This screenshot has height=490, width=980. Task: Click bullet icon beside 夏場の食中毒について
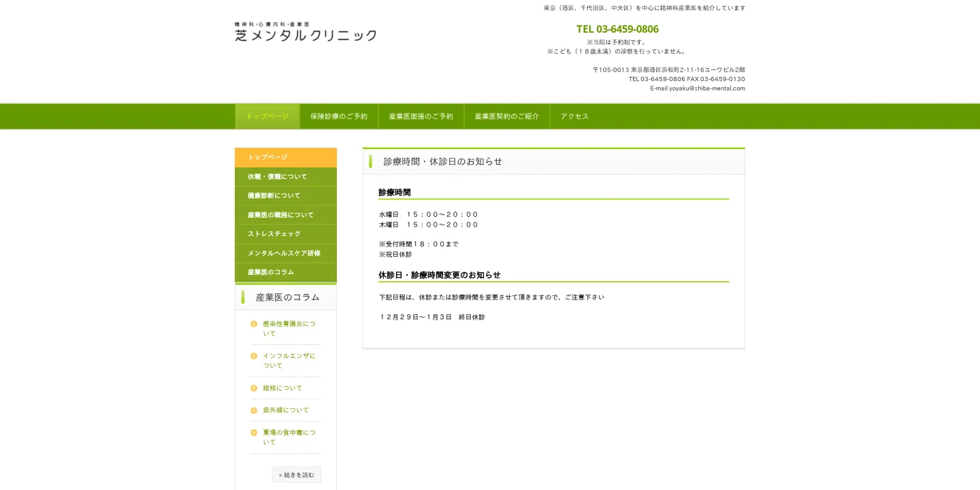[254, 432]
